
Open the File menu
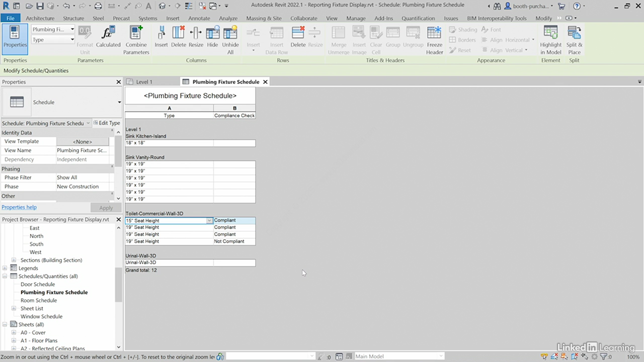(10, 18)
